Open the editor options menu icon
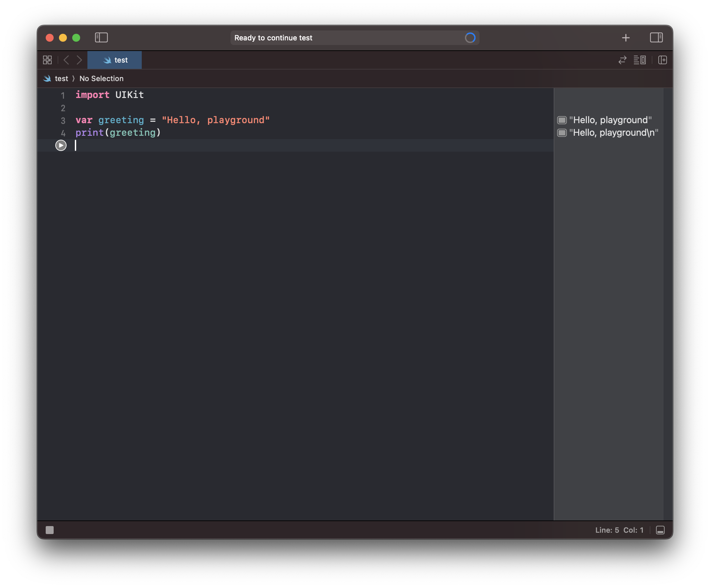The image size is (710, 588). [x=639, y=60]
